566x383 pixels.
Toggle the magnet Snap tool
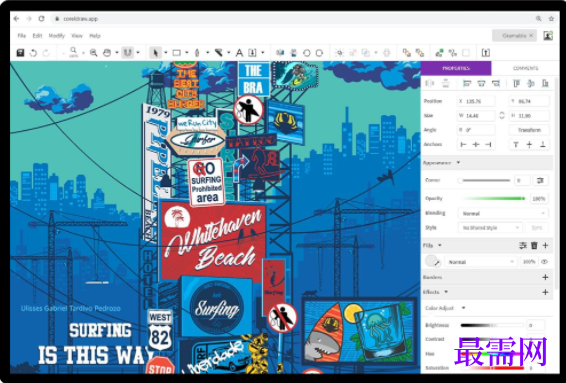pyautogui.click(x=127, y=53)
